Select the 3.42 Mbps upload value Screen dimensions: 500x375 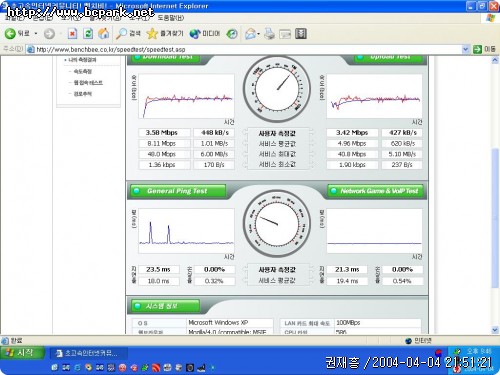352,133
